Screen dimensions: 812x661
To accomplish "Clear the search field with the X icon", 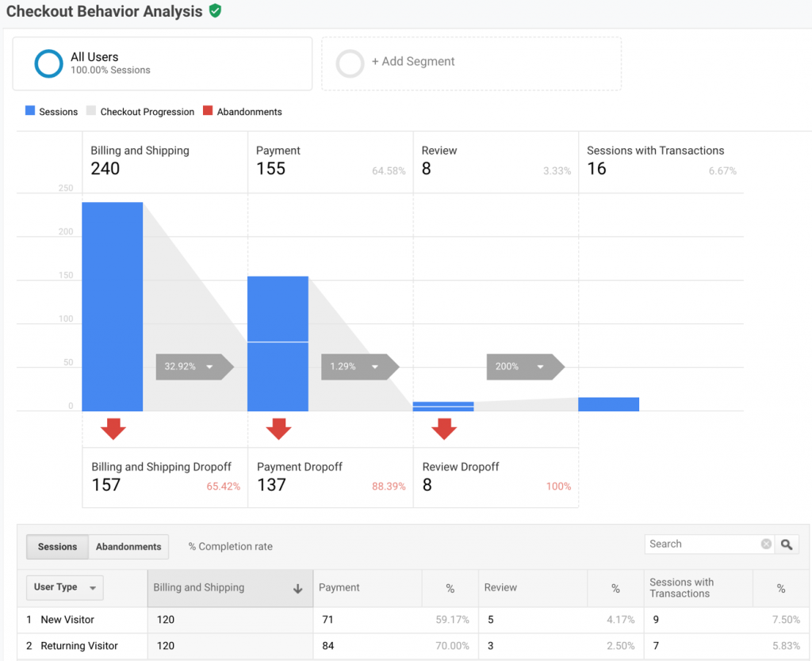I will point(766,544).
